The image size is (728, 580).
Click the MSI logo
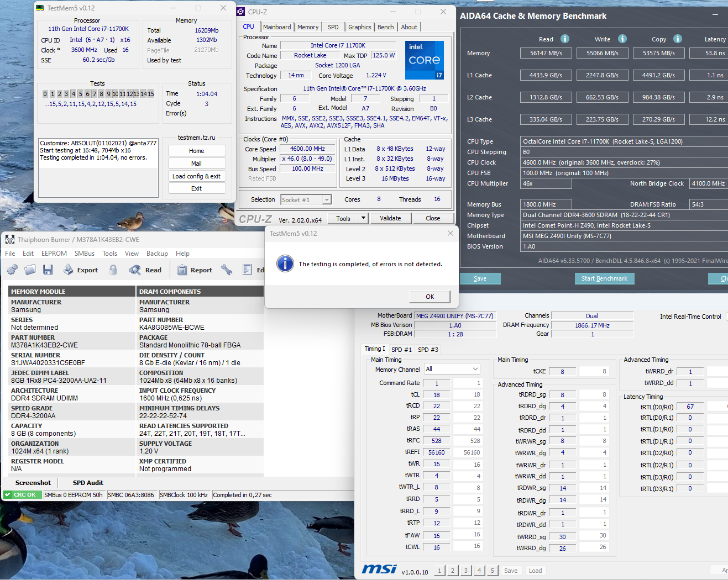379,569
